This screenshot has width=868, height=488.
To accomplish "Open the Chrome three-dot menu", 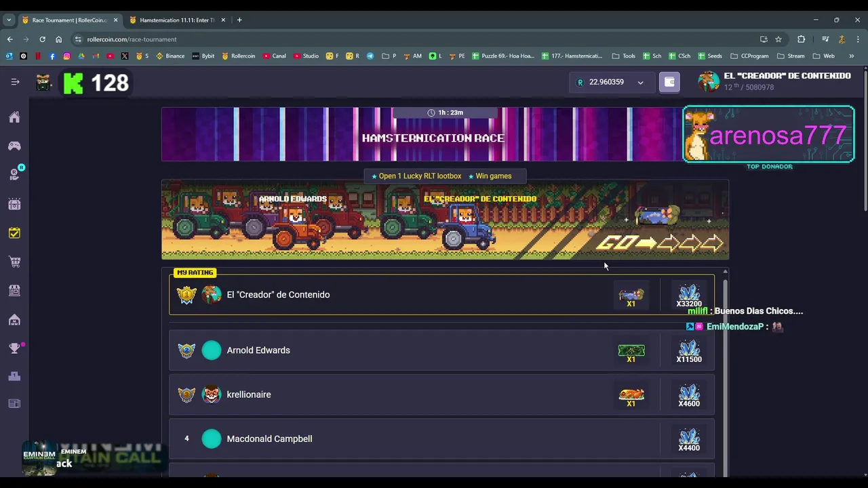I will 858,39.
